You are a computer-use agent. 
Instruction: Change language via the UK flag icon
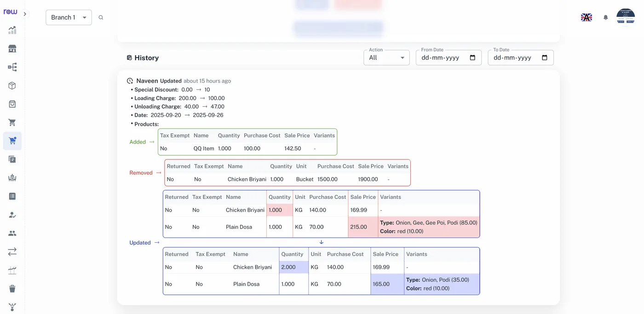pyautogui.click(x=586, y=17)
